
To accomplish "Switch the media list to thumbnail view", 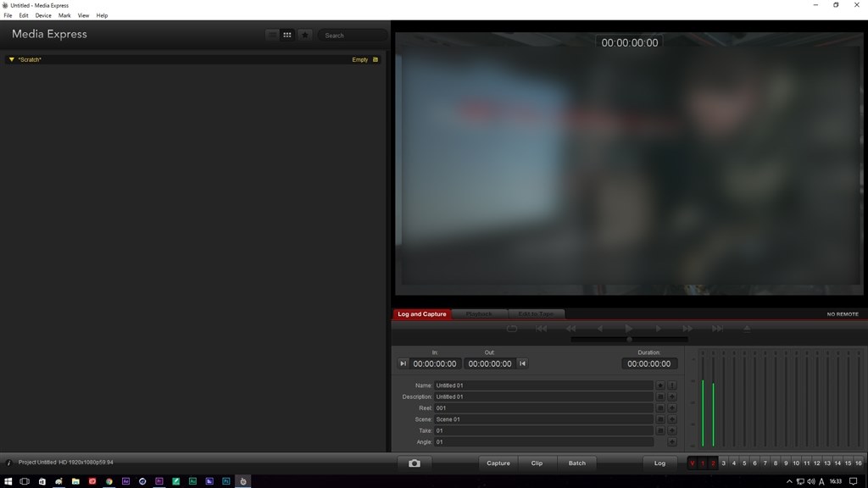I will tap(287, 35).
